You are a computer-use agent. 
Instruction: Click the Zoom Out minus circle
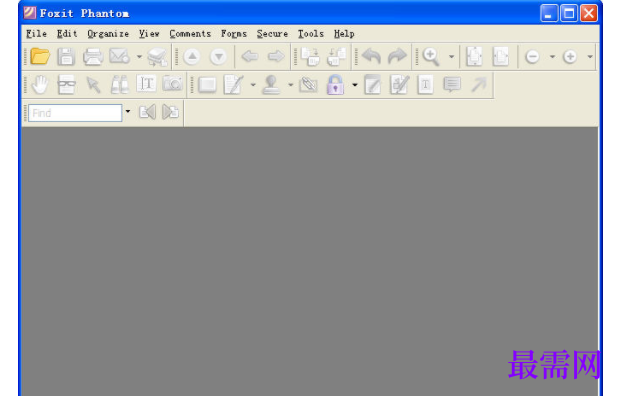532,57
